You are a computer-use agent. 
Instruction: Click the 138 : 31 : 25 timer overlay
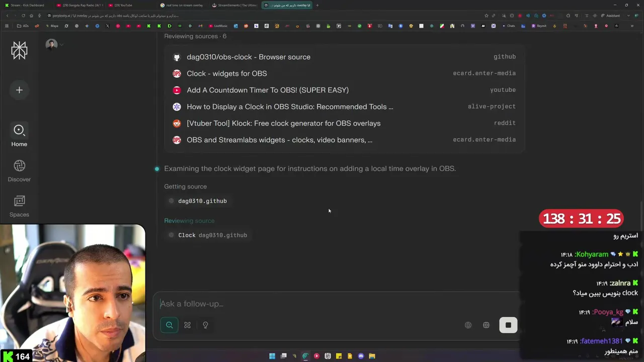(581, 219)
